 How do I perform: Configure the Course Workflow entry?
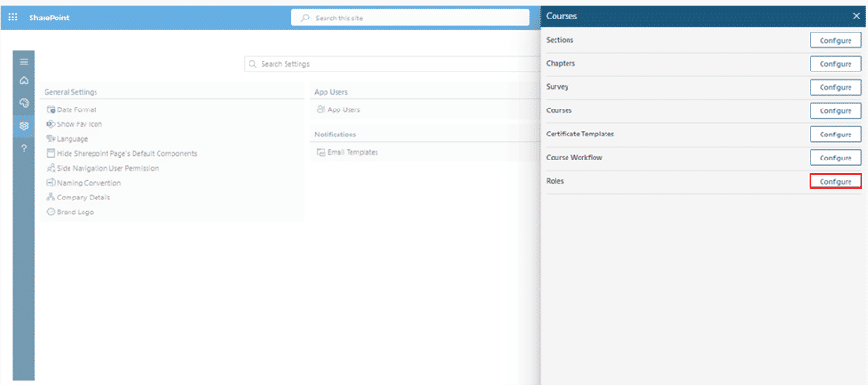pos(836,158)
